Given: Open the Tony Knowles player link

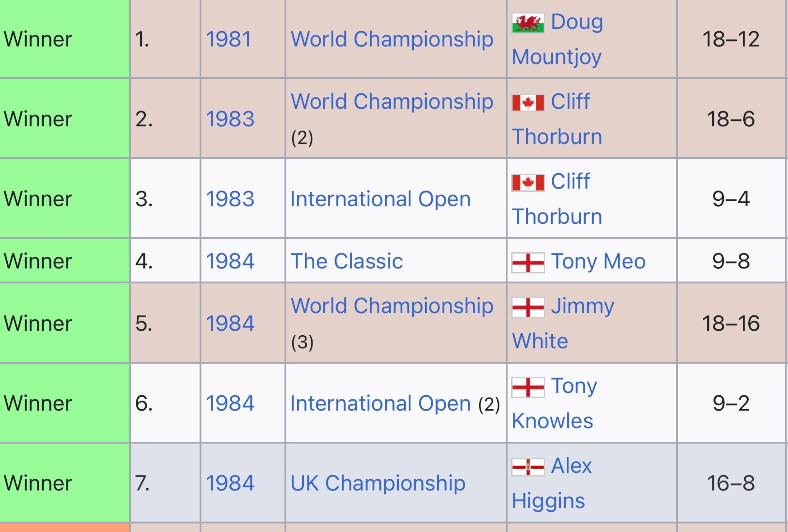Looking at the screenshot, I should coord(555,403).
